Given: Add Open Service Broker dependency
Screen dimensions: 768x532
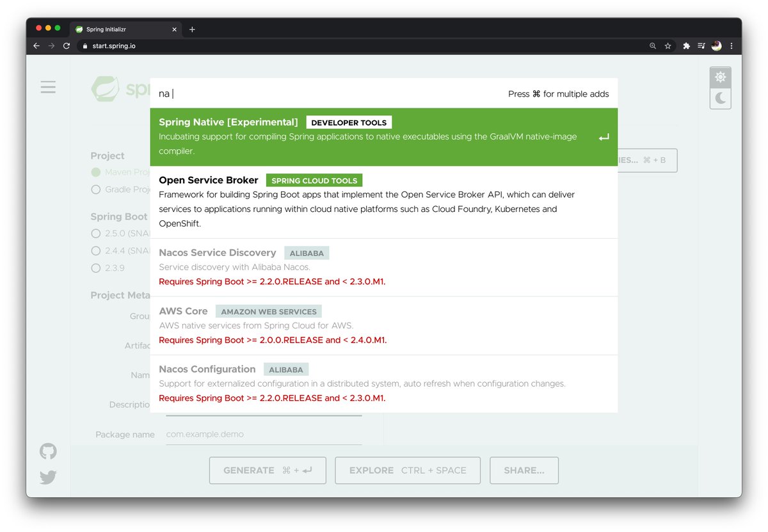Looking at the screenshot, I should click(384, 202).
